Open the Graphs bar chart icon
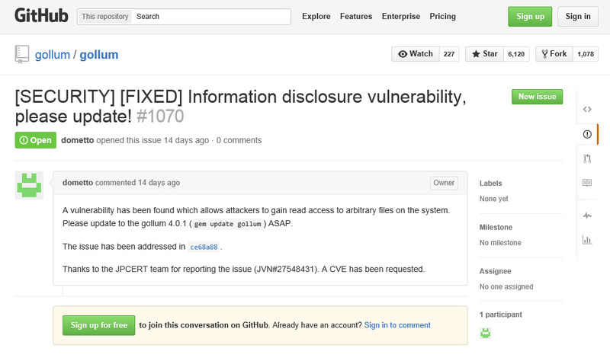This screenshot has height=364, width=610. [587, 240]
